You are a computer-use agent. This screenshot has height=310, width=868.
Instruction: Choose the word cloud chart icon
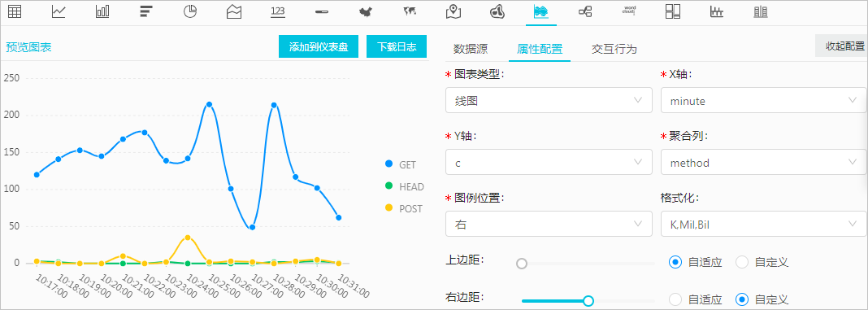click(x=629, y=11)
